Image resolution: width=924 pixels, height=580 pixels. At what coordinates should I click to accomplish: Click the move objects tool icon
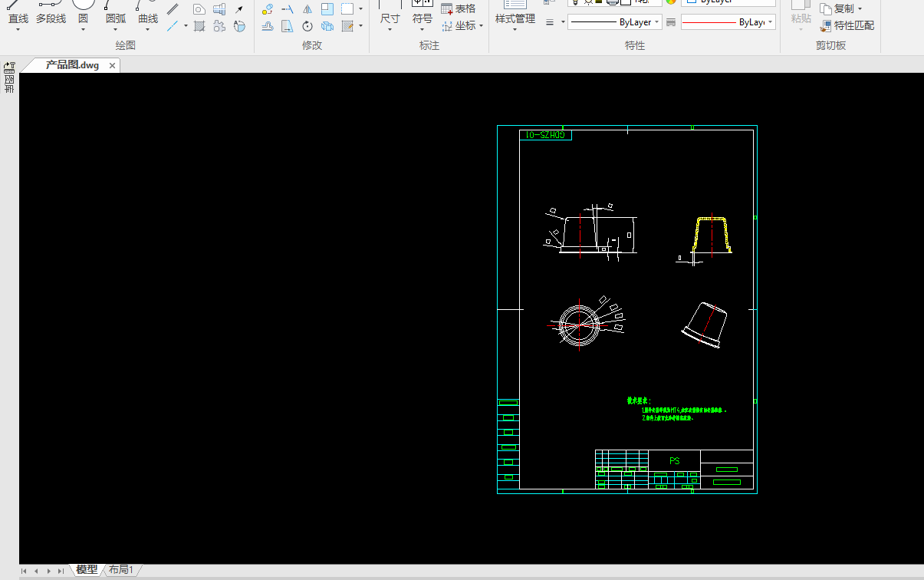click(x=268, y=9)
